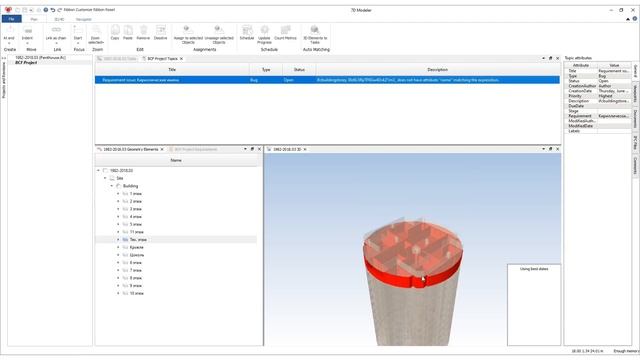Screen dimensions: 640x360
Task: Click the Description column header
Action: 438,70
